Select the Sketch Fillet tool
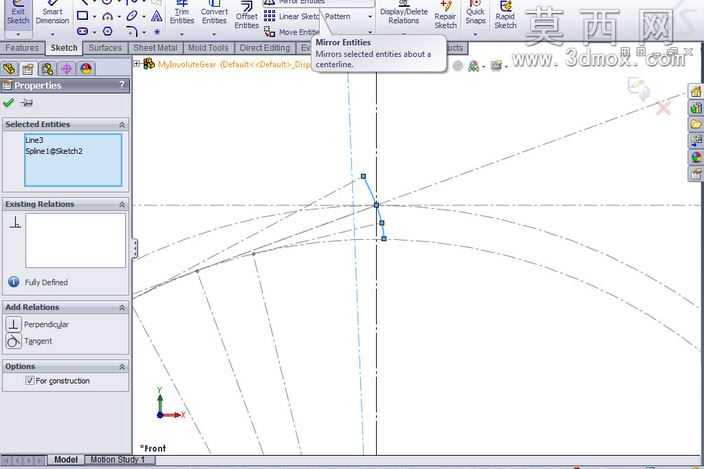 [x=132, y=31]
